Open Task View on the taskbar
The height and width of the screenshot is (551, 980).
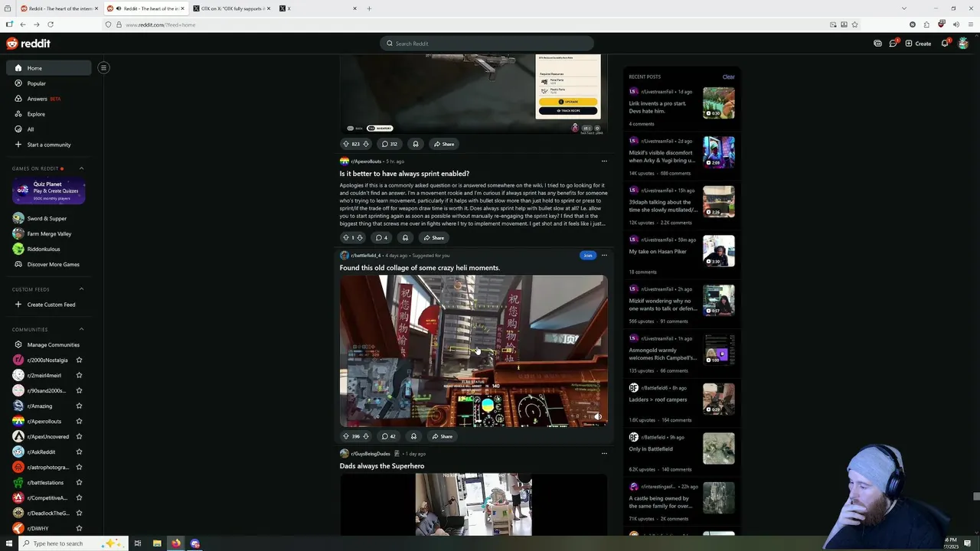pyautogui.click(x=138, y=543)
